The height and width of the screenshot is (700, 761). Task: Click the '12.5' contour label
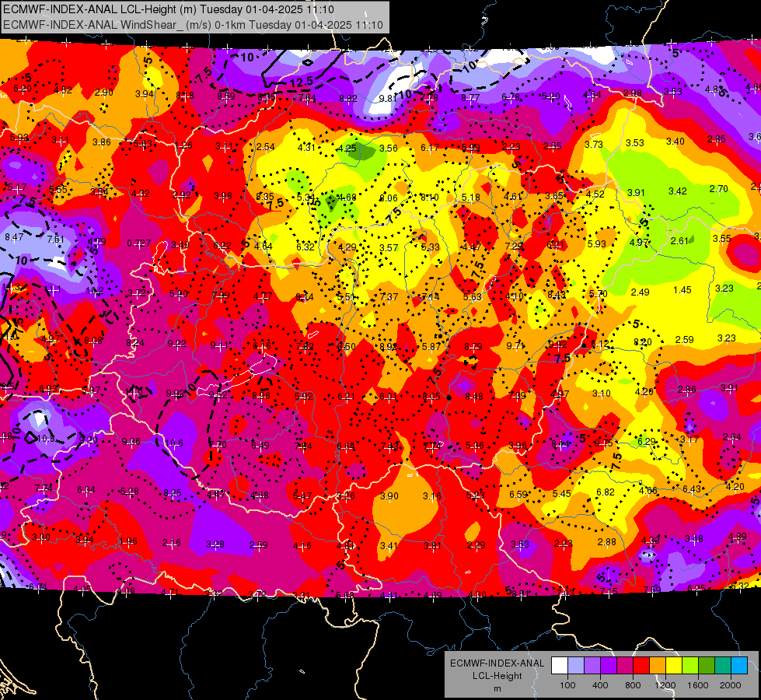click(302, 82)
